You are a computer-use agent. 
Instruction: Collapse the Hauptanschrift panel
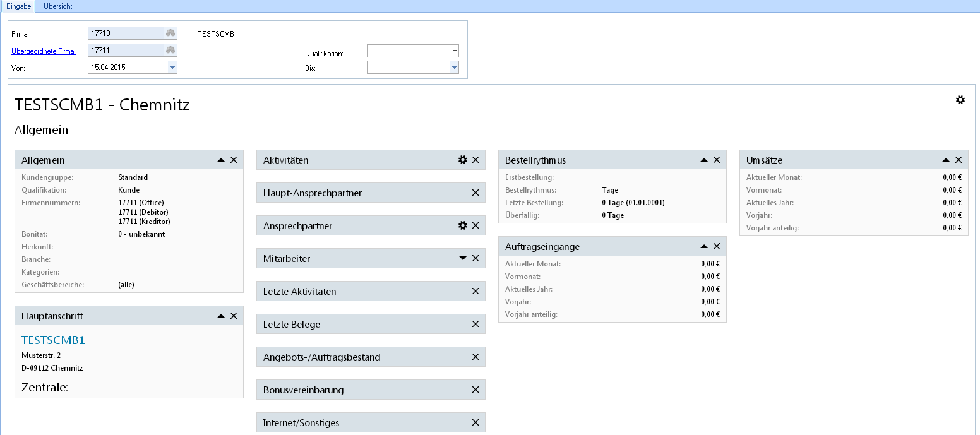point(221,316)
